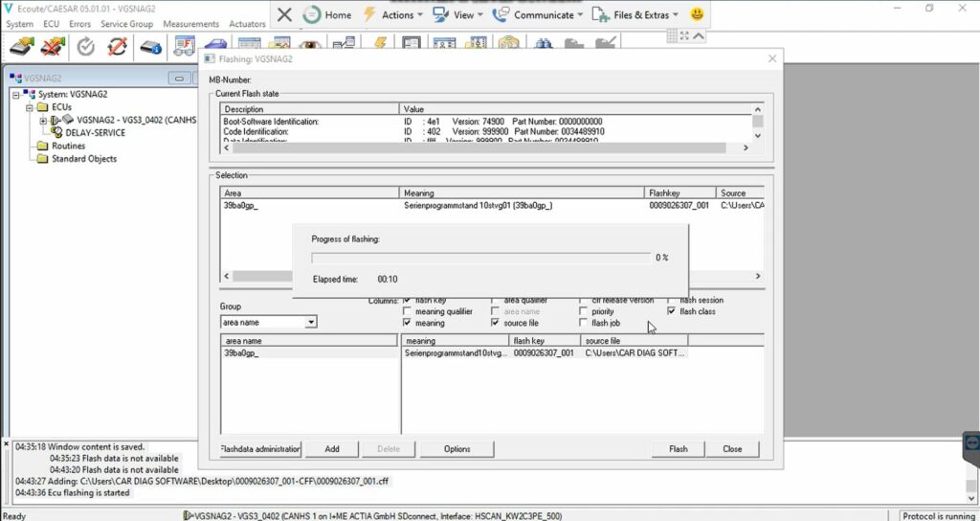Click the Flashdata administration button
The image size is (980, 521).
(260, 449)
